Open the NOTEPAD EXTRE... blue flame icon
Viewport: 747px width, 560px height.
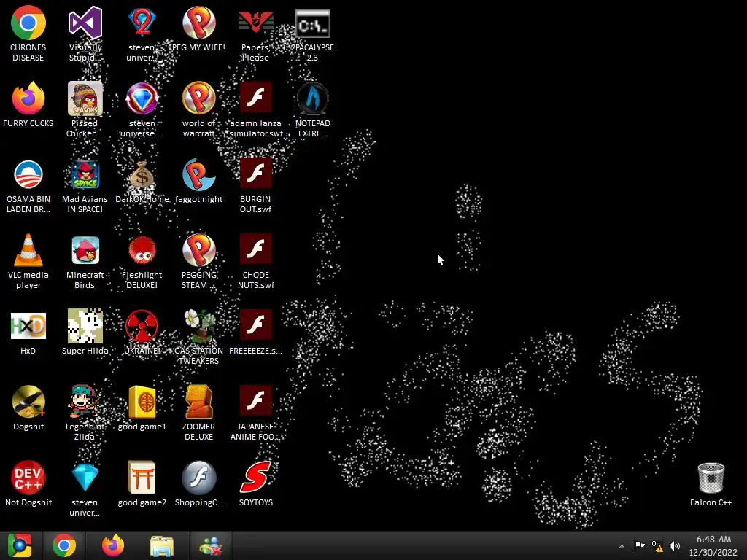312,98
